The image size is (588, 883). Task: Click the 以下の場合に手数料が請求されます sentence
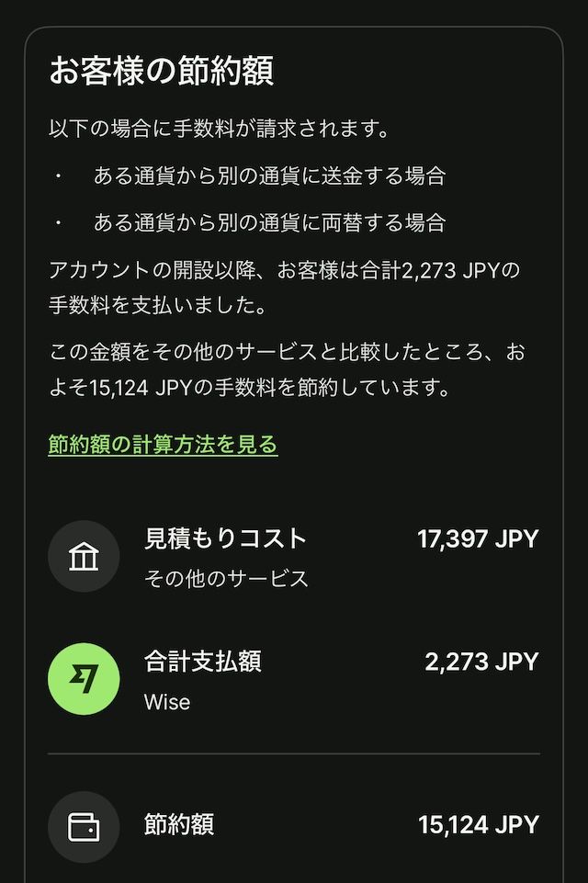[219, 128]
